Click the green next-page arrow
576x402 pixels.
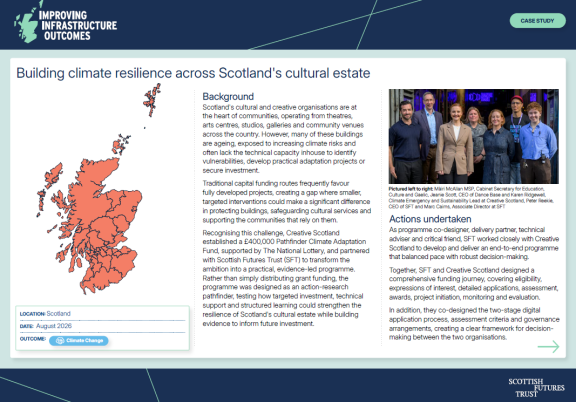(x=548, y=346)
